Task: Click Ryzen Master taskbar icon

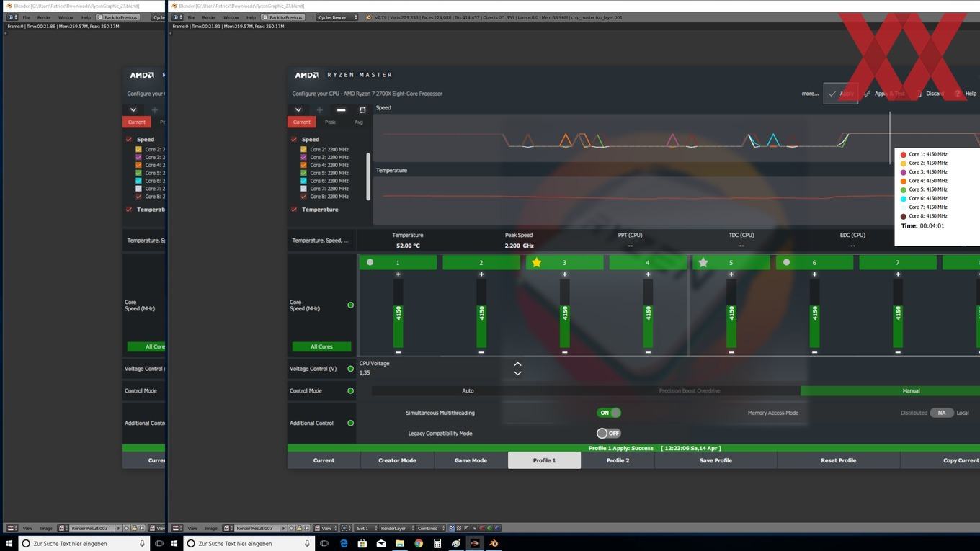Action: click(x=475, y=544)
